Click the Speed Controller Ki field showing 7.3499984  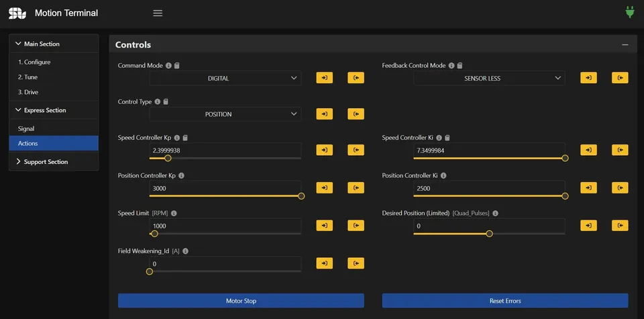[489, 150]
